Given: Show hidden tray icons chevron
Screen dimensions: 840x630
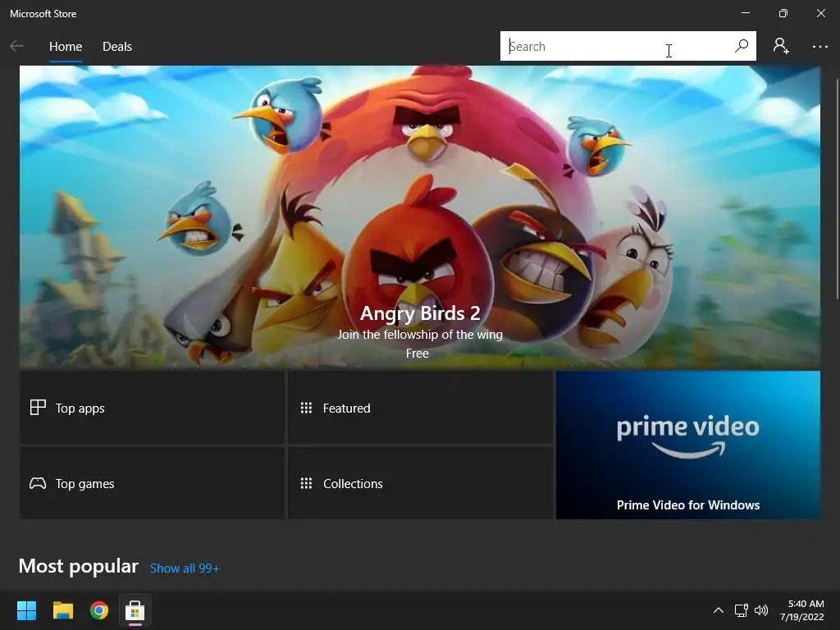Looking at the screenshot, I should click(x=719, y=610).
